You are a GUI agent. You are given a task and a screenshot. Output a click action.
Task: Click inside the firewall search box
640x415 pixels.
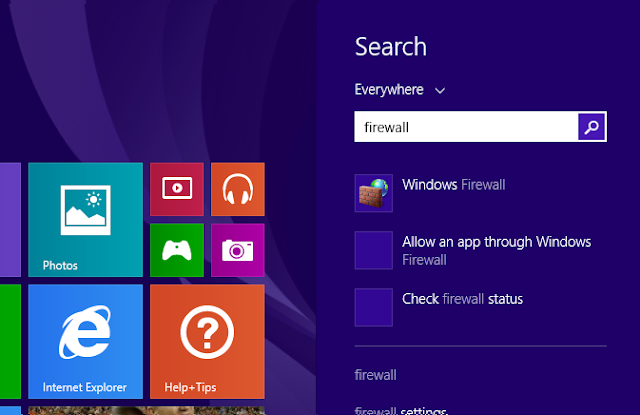[466, 127]
